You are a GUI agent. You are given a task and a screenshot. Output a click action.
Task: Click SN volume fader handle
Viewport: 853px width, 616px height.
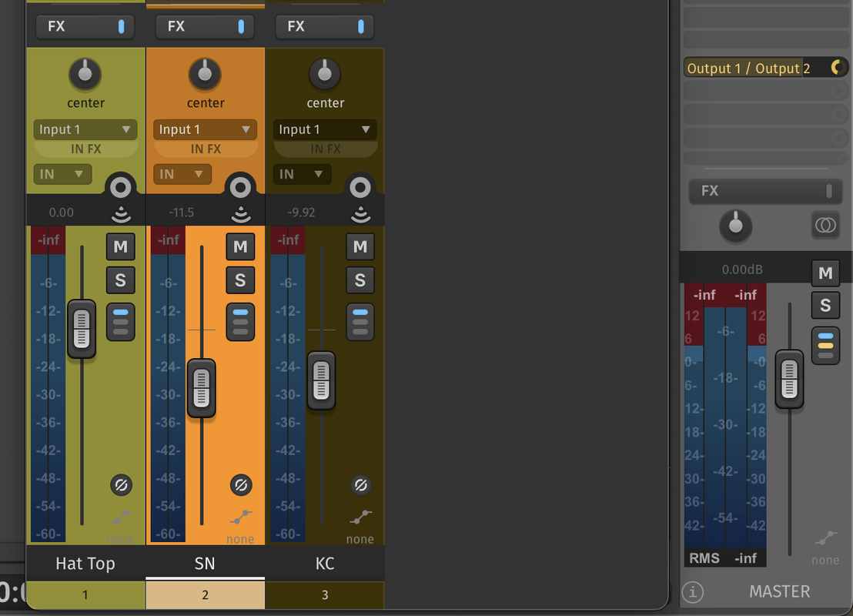(x=201, y=388)
